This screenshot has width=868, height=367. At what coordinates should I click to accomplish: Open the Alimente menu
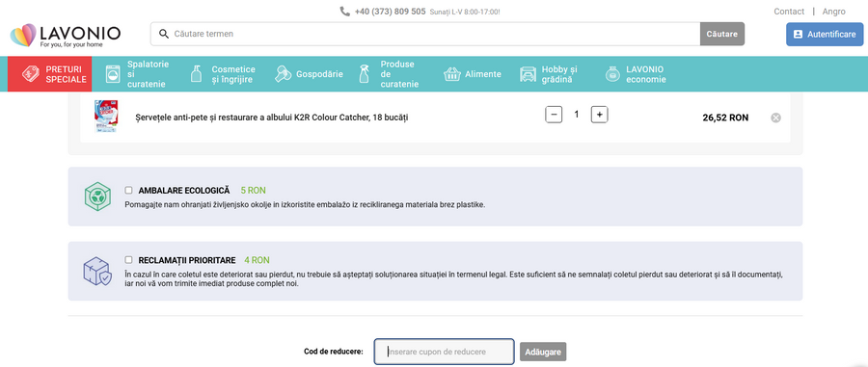(x=473, y=74)
